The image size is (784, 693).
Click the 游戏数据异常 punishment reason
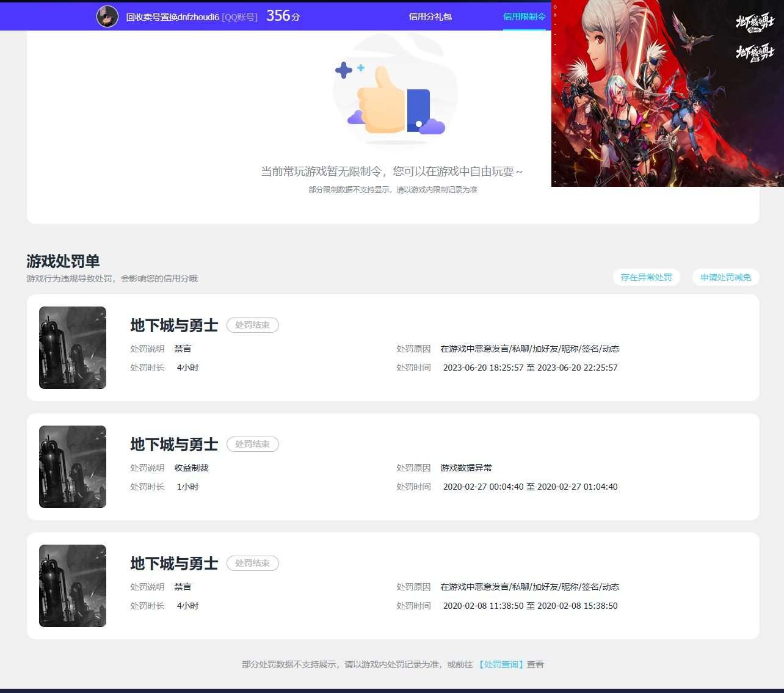tap(466, 468)
